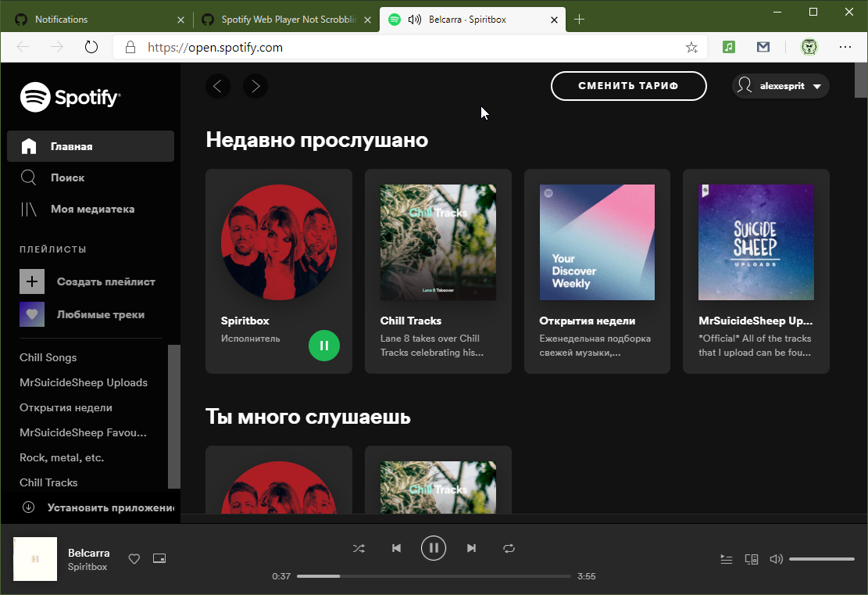Open picture-in-picture mini player

pos(159,558)
